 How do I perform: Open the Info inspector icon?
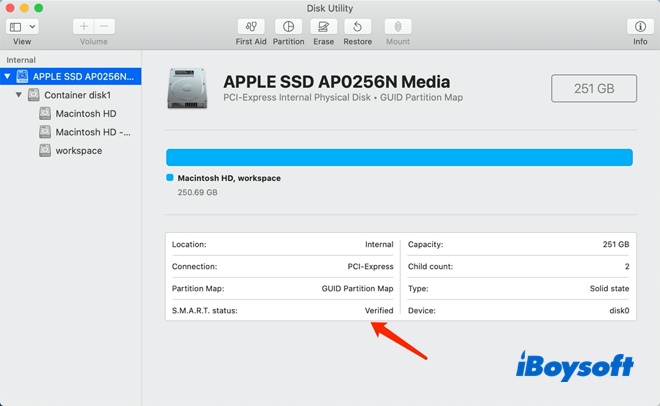tap(639, 27)
